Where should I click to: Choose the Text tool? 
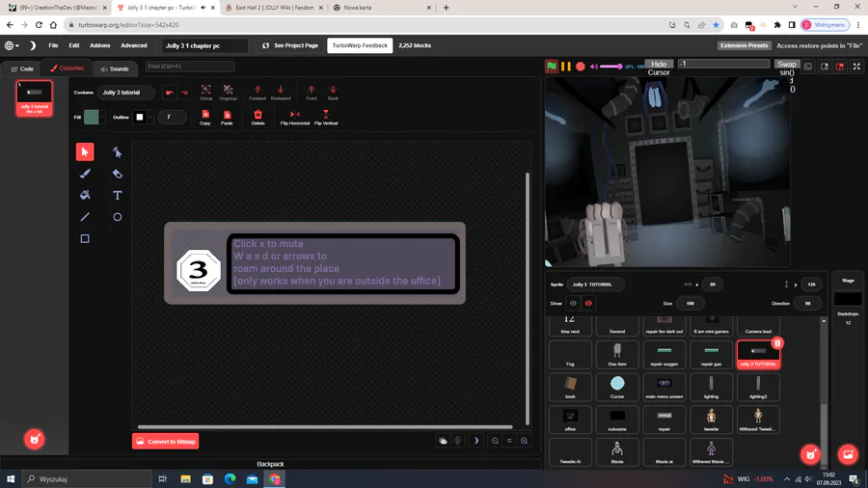click(118, 196)
